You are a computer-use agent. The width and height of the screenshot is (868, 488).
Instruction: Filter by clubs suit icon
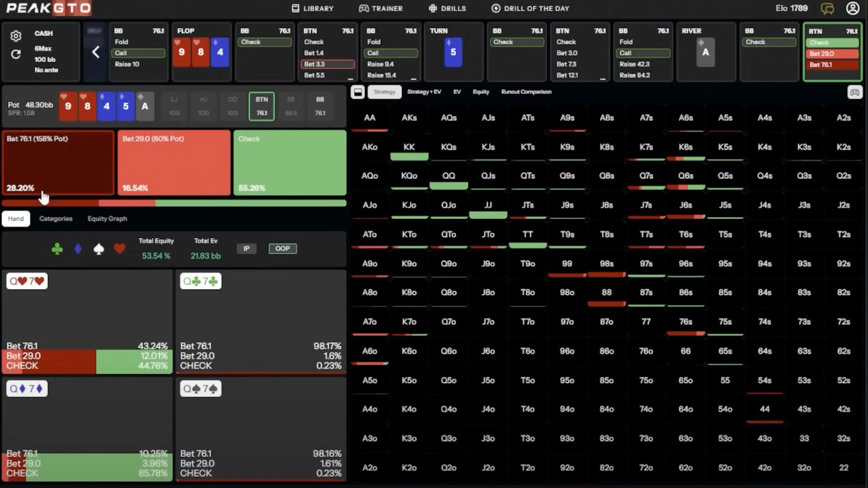(57, 249)
